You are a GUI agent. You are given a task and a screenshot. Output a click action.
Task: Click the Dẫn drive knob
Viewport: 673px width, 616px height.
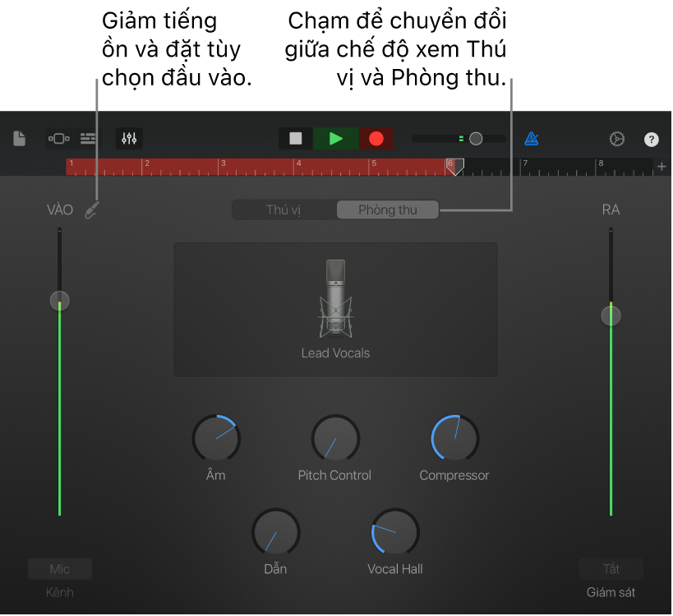click(275, 532)
